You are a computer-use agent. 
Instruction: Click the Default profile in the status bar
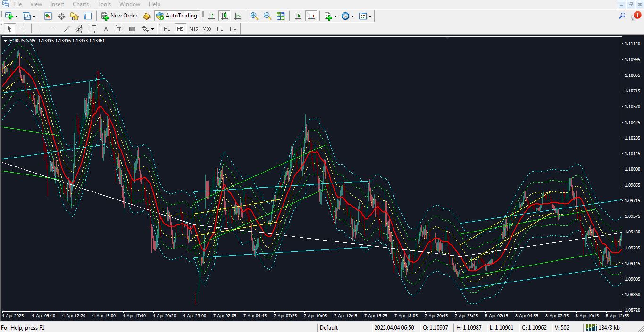click(329, 327)
